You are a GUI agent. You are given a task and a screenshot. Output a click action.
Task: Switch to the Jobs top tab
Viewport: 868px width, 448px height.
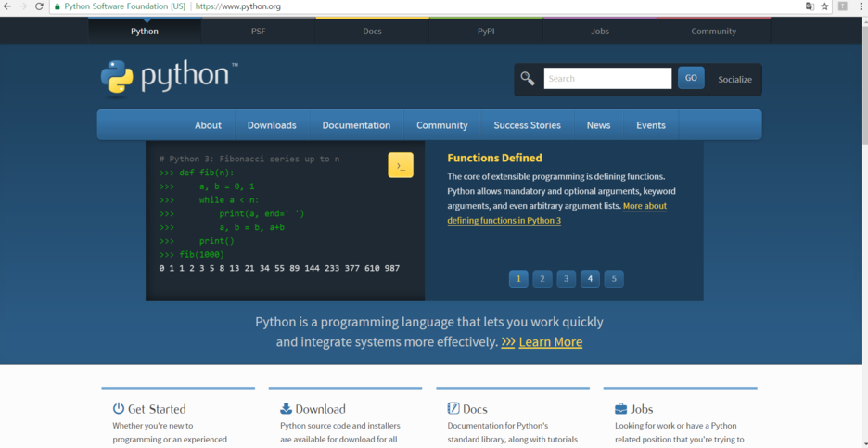pos(600,31)
